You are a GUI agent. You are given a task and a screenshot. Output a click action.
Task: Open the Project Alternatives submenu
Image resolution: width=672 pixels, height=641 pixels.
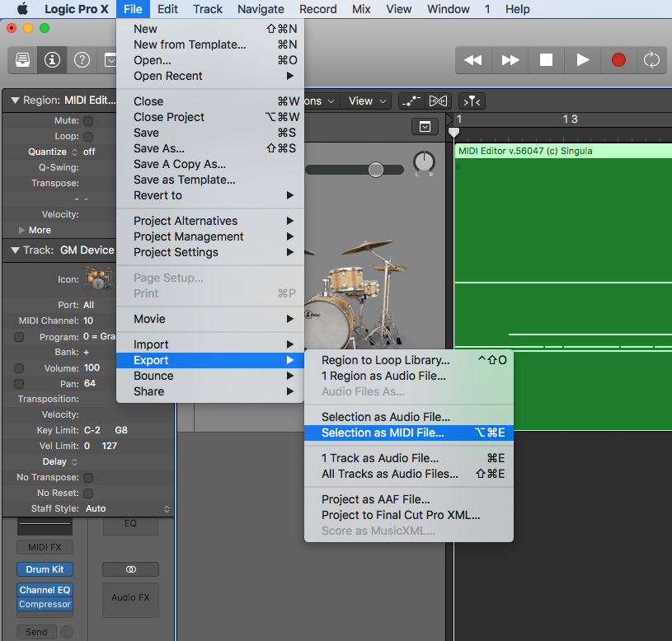pos(210,221)
